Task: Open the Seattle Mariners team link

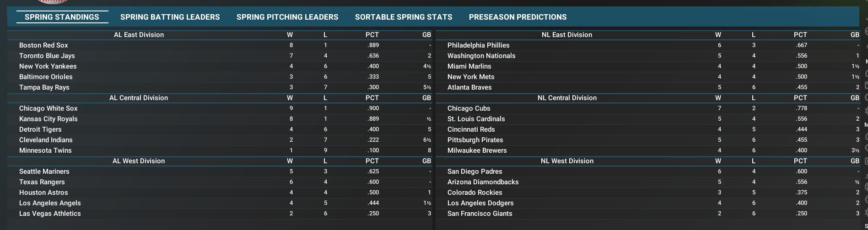Action: 44,171
